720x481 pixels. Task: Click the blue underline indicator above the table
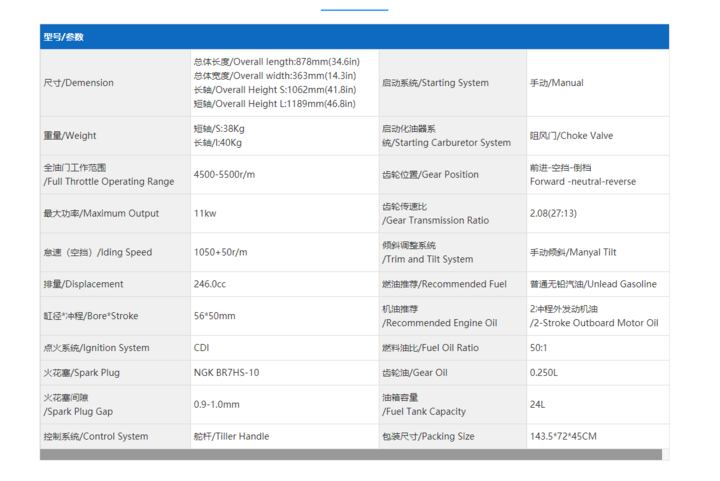point(354,10)
